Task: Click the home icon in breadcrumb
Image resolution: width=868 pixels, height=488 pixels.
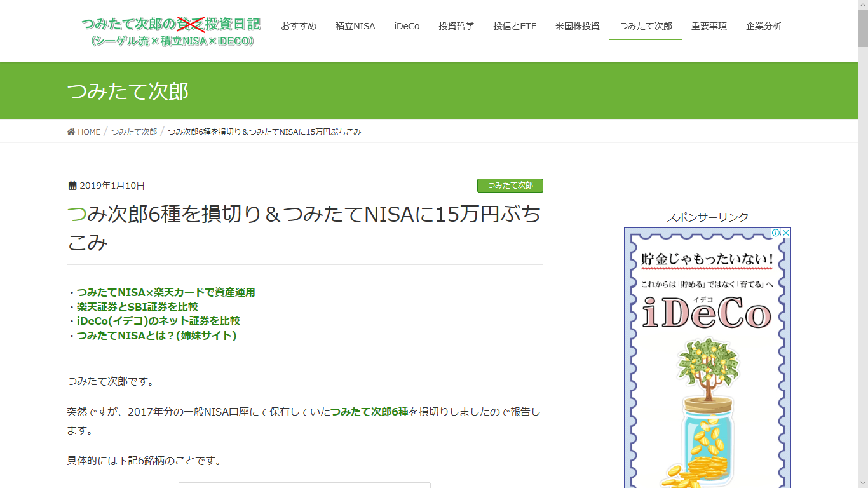Action: point(71,132)
